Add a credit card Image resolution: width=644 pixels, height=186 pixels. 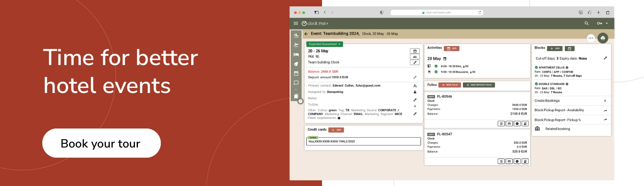point(336,130)
